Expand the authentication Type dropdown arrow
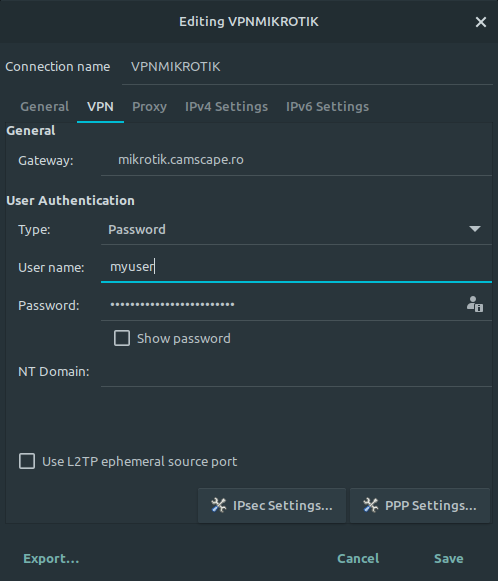 point(475,229)
